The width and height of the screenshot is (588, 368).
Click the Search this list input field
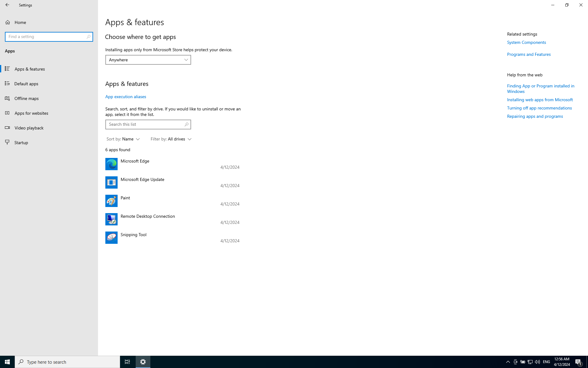click(x=148, y=124)
